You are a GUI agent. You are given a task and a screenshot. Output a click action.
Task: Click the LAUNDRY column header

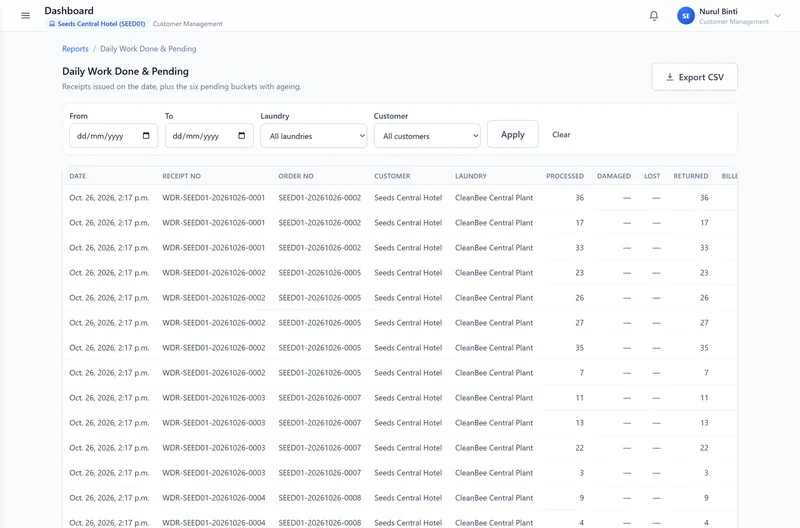click(471, 176)
